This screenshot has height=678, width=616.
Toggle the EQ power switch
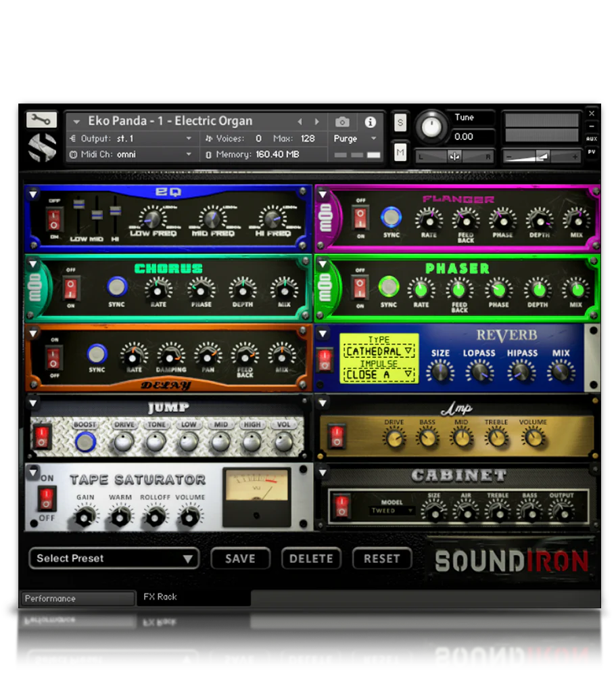click(54, 219)
